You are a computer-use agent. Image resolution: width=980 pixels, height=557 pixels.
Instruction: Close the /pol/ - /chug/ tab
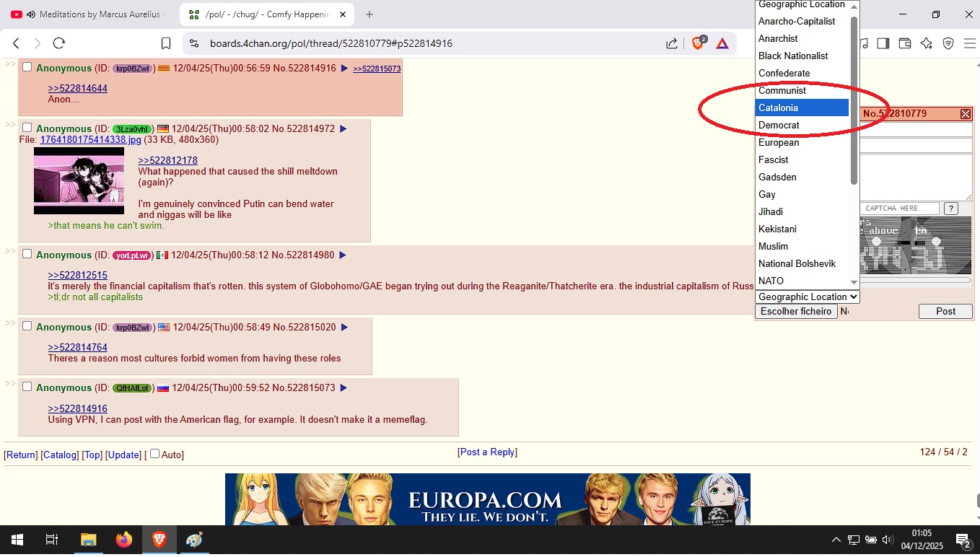[342, 14]
